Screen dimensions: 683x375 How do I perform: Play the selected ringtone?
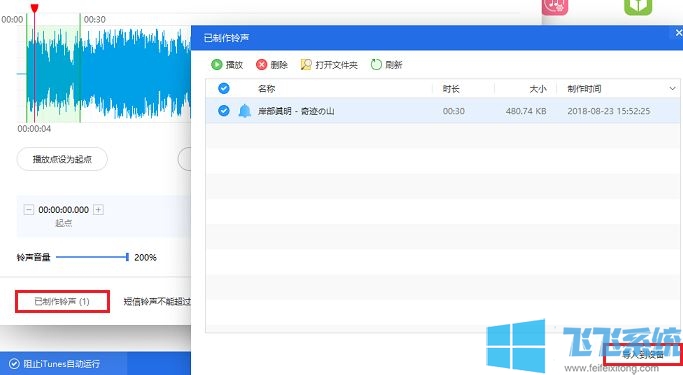coord(227,65)
